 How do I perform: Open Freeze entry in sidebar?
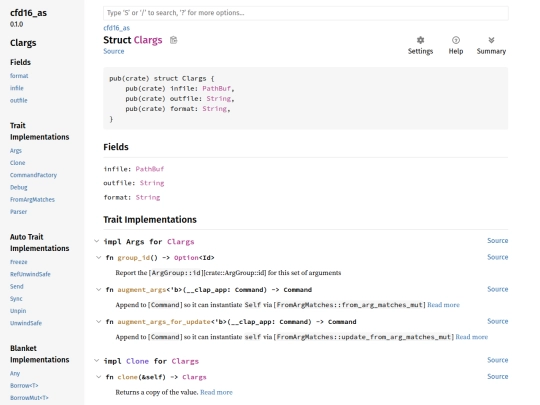pyautogui.click(x=19, y=262)
